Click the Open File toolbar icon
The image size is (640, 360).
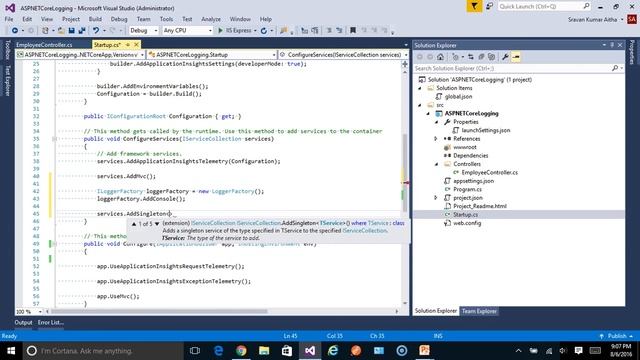(x=61, y=31)
